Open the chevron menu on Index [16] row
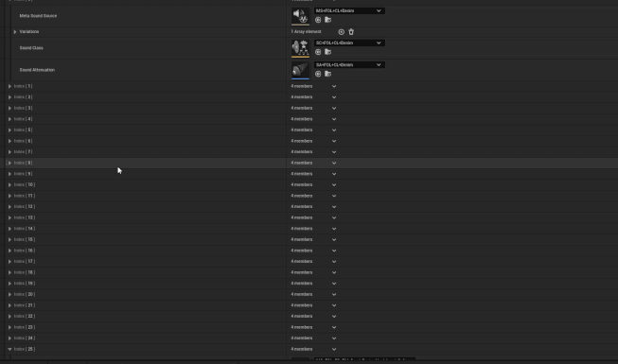This screenshot has width=618, height=364. (334, 251)
